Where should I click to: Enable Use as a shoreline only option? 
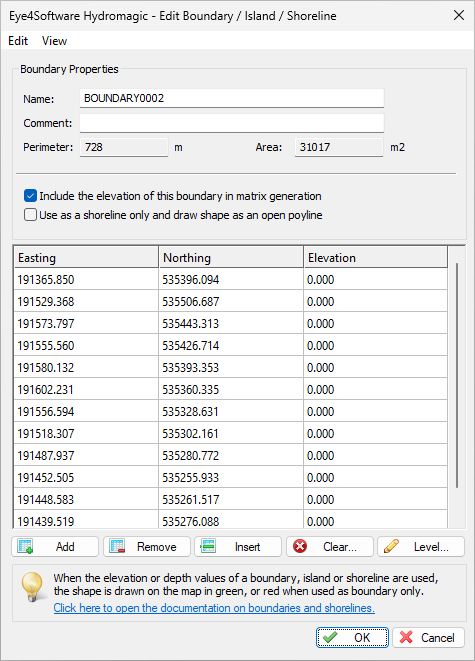coord(30,215)
